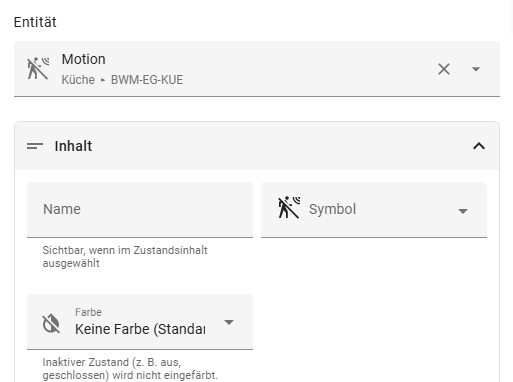The width and height of the screenshot is (513, 382).
Task: Click the Symbol dropdown arrow
Action: pyautogui.click(x=463, y=211)
